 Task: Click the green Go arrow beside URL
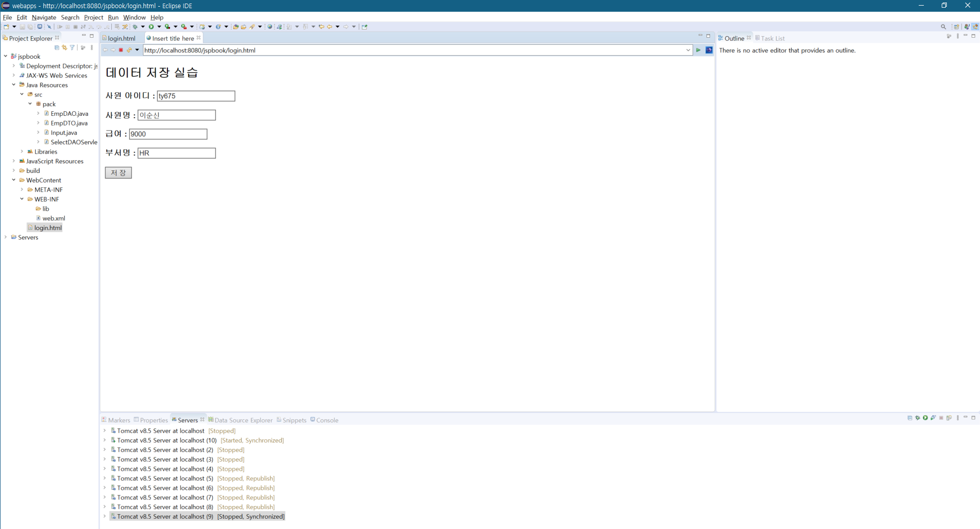coord(698,50)
